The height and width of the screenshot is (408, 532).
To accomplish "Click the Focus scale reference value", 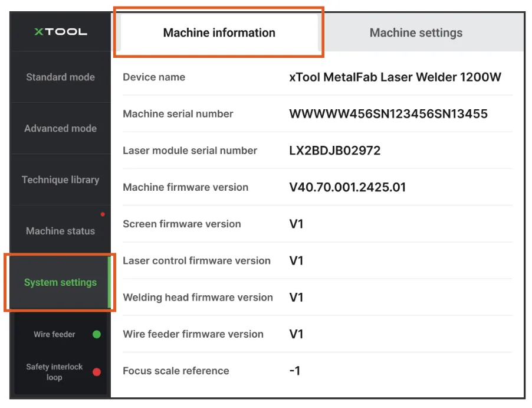I will (x=295, y=371).
